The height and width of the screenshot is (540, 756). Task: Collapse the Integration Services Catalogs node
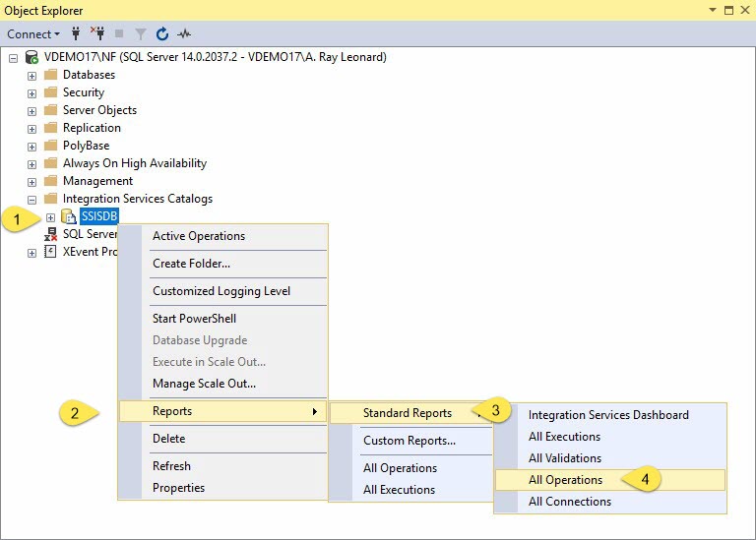(31, 200)
